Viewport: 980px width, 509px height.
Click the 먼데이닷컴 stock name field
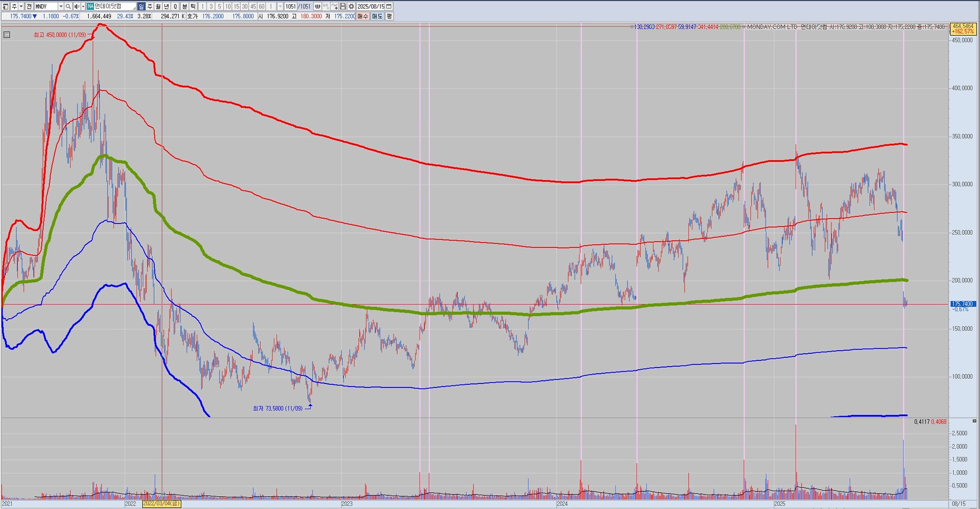click(x=115, y=6)
